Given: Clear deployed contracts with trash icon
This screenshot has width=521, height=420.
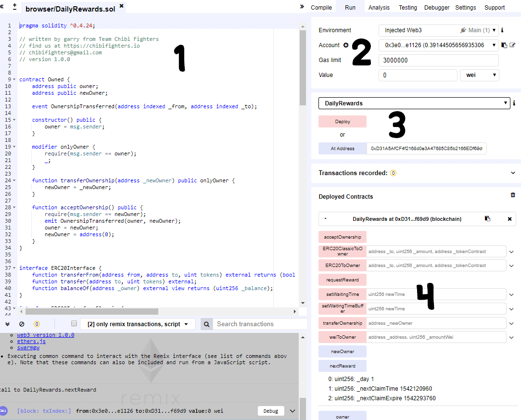Looking at the screenshot, I should click(x=513, y=195).
